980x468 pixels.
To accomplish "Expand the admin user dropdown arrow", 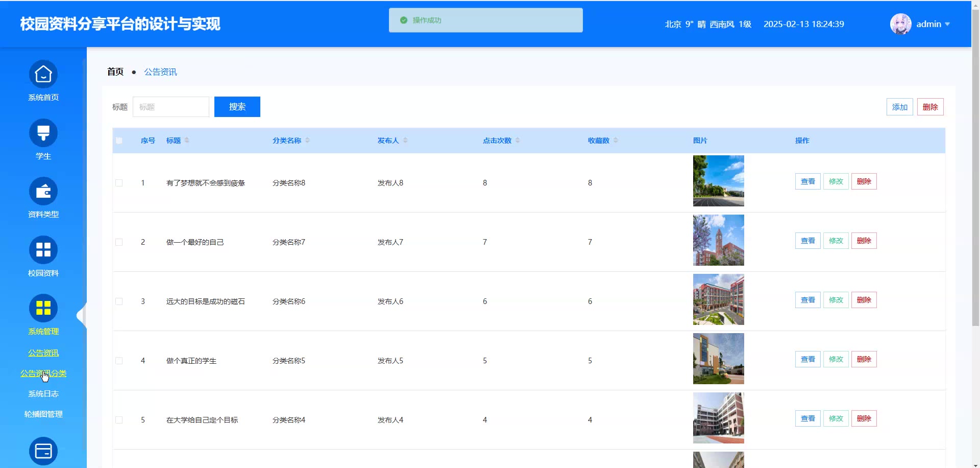I will click(947, 24).
